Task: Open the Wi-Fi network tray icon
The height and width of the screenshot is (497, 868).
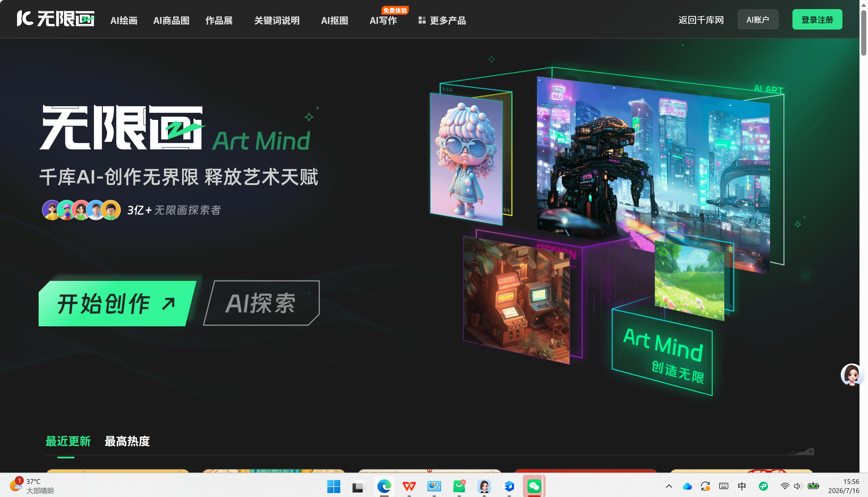Action: (x=785, y=486)
